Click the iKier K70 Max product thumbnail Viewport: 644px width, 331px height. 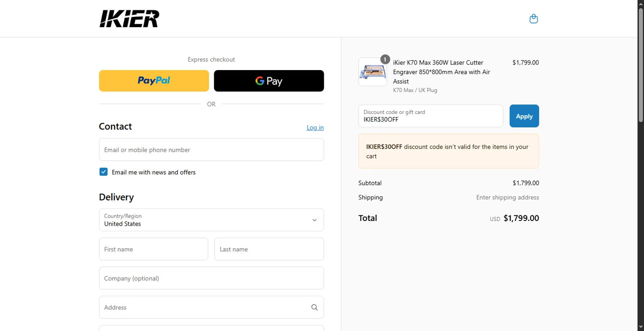pos(373,72)
